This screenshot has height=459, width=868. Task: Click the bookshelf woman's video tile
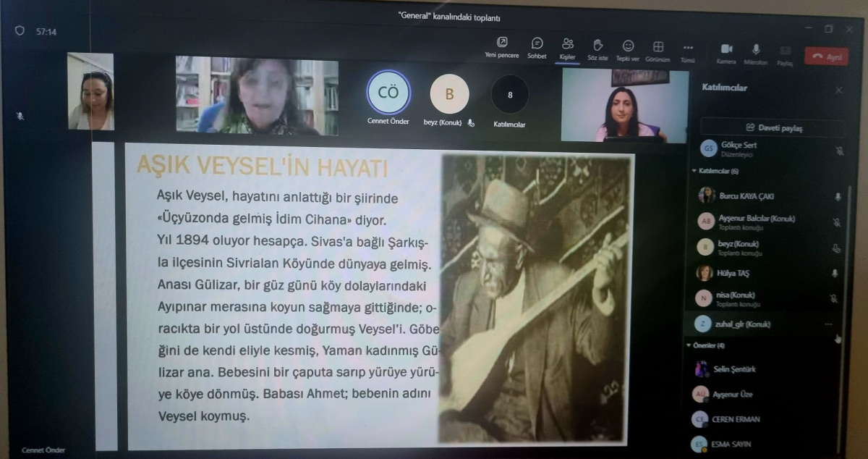click(x=257, y=96)
